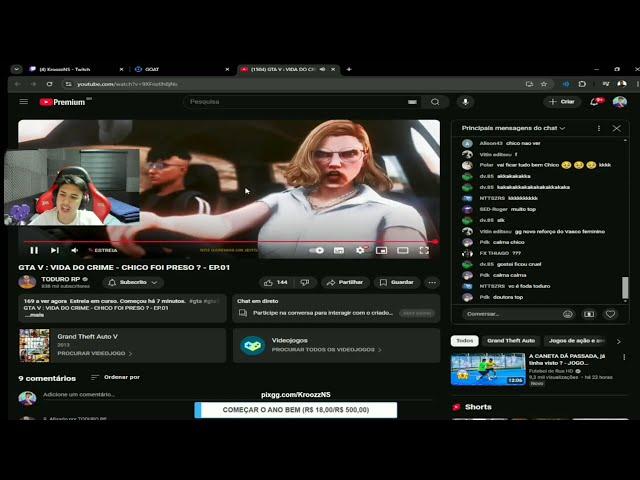
Task: Click chat message 'gostei ficou cruel'
Action: [519, 264]
